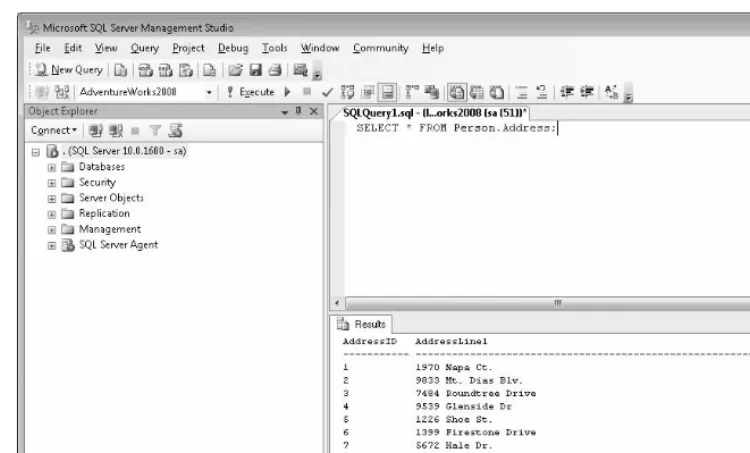Switch output to Results to Grid
The image size is (750, 453).
coord(477,92)
